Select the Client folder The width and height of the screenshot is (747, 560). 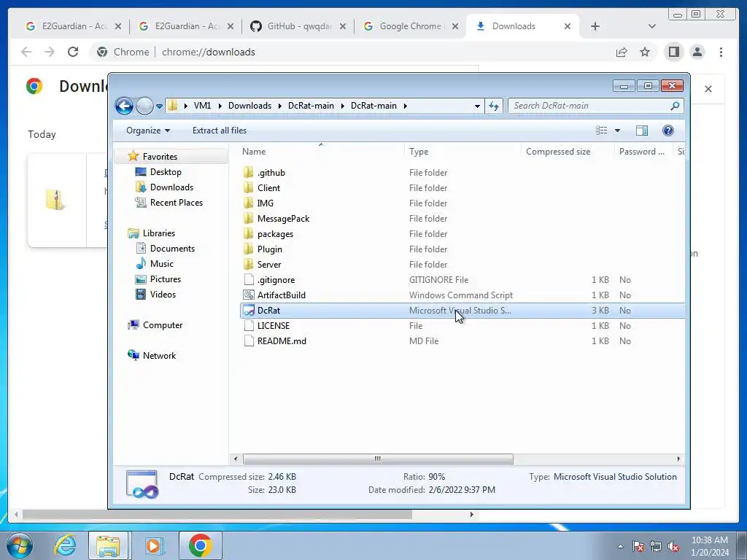(268, 187)
